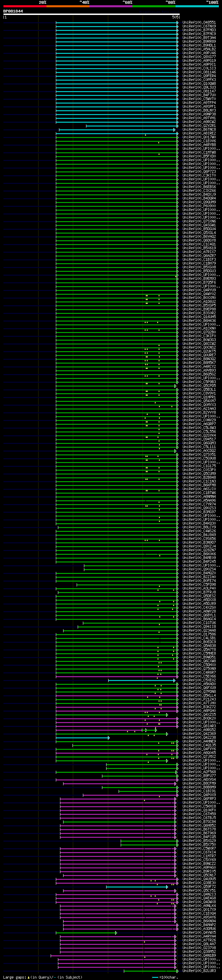
Task: Open hit UniRef100_O48551
Action: [x=199, y=23]
